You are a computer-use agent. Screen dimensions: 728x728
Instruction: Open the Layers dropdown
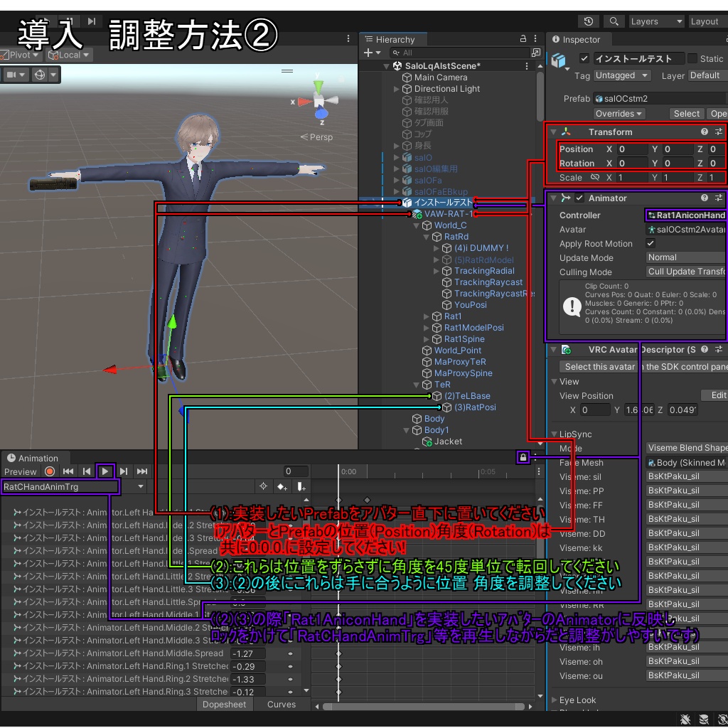[657, 21]
